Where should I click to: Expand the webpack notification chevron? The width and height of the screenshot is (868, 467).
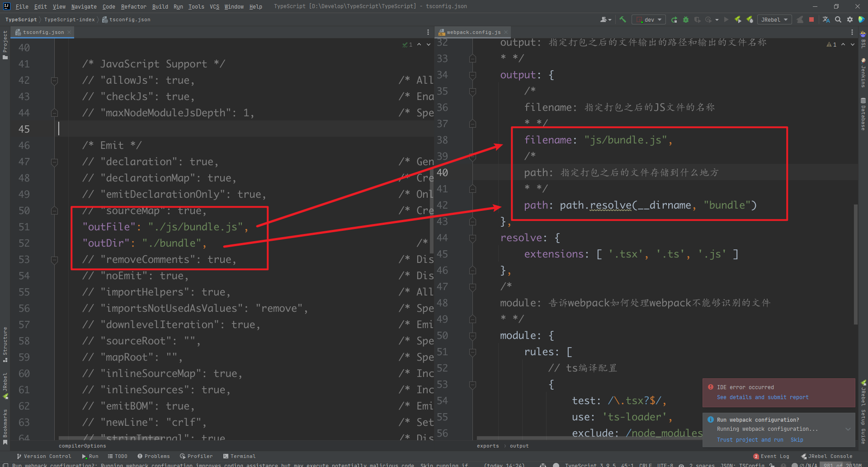(x=848, y=429)
